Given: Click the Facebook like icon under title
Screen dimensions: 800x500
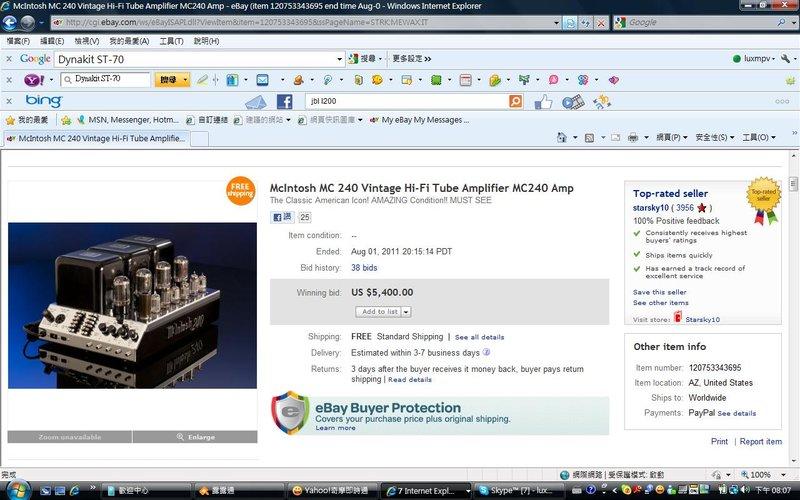Looking at the screenshot, I should (282, 217).
